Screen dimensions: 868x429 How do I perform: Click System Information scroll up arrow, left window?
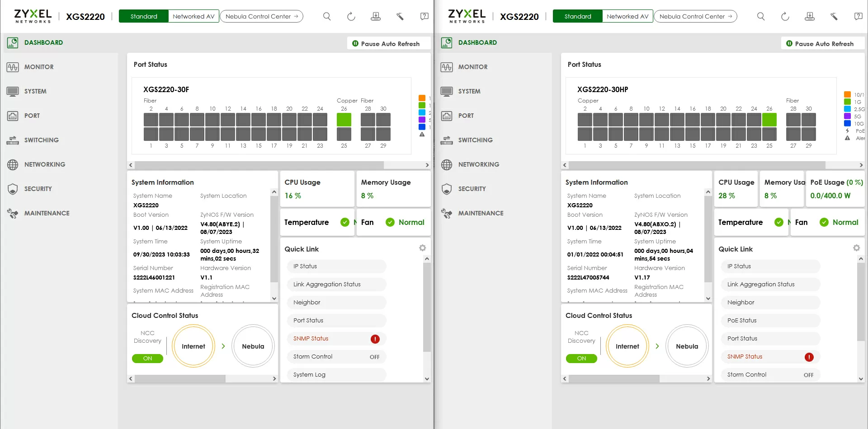[x=274, y=192]
